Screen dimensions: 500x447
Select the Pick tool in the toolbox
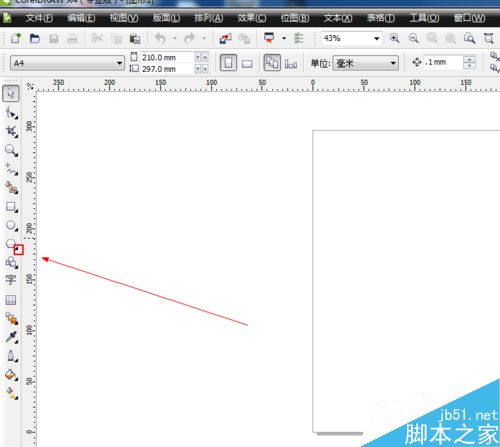coord(11,93)
